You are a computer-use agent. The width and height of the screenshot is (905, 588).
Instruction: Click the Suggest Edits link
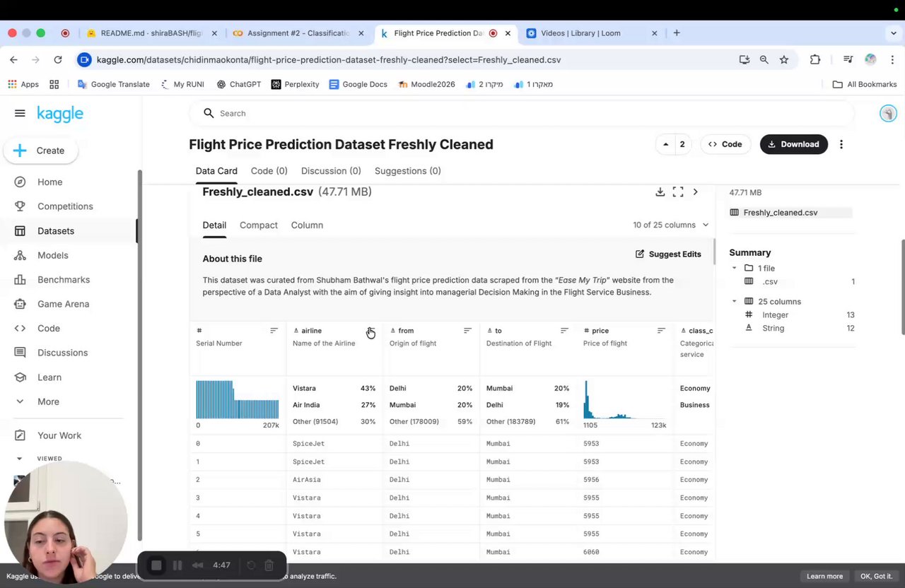click(x=668, y=254)
